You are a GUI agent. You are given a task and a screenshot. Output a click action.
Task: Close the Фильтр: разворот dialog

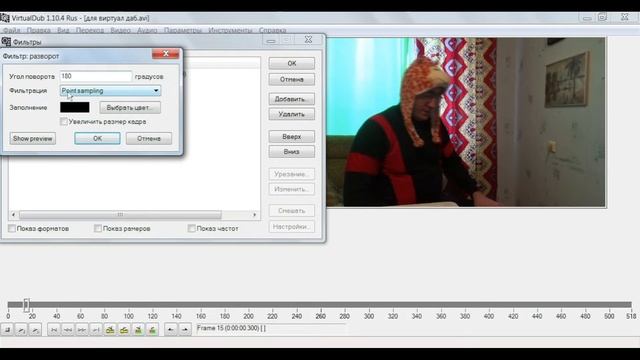coord(166,53)
